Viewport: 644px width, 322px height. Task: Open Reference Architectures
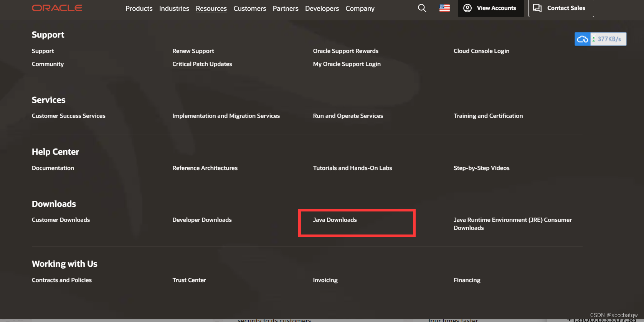point(205,168)
